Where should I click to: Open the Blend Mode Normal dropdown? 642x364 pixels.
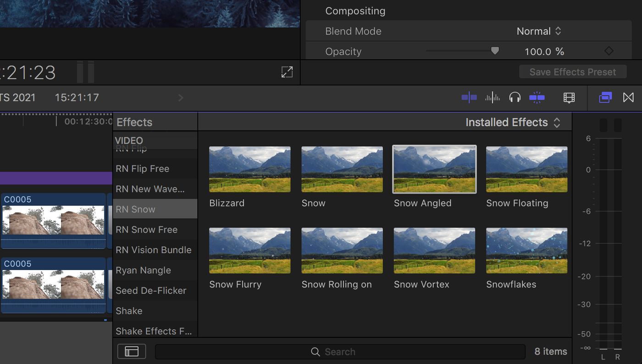[x=539, y=31]
